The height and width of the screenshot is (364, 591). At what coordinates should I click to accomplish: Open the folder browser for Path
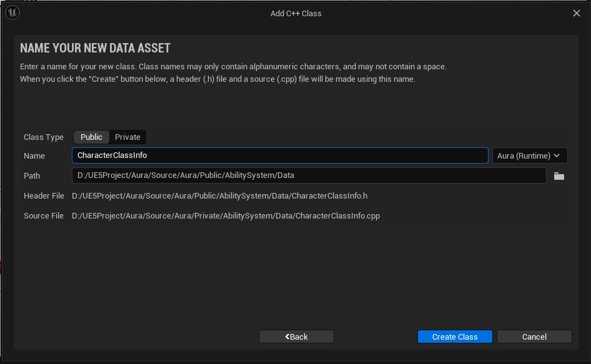tap(559, 176)
